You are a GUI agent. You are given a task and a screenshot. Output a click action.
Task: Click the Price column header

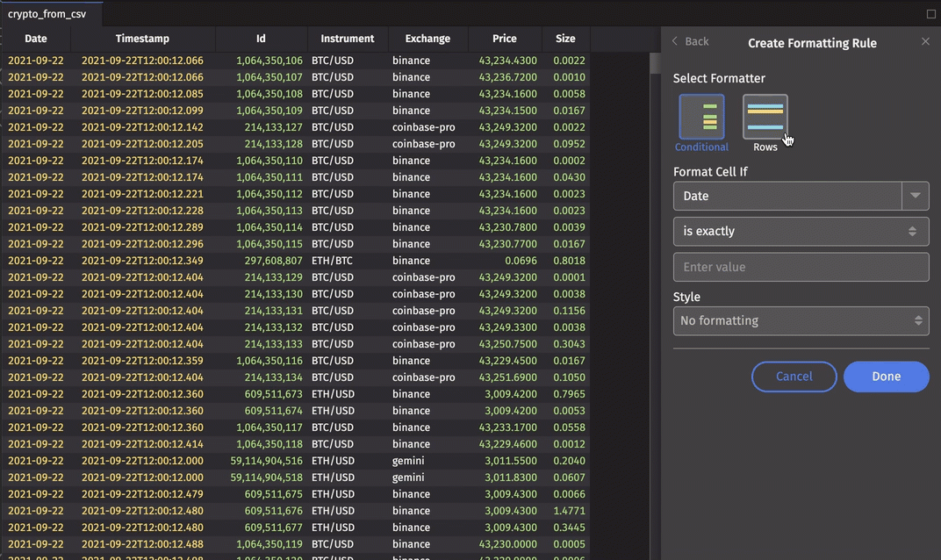[505, 39]
